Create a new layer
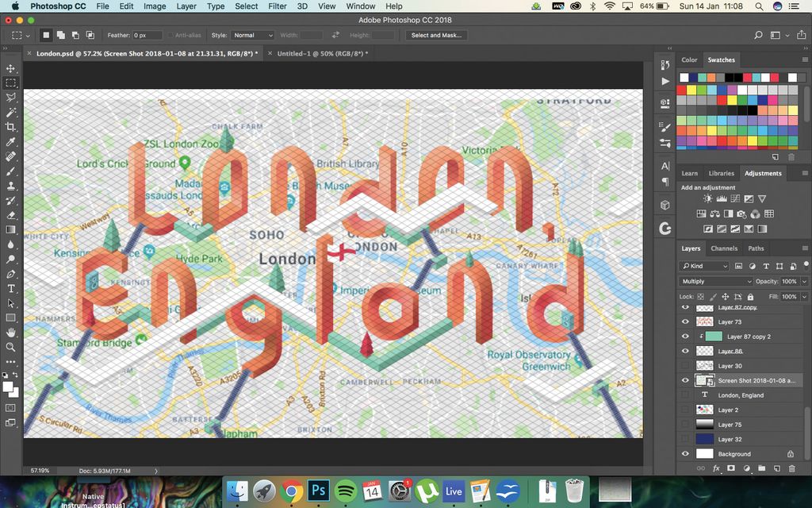 (777, 468)
